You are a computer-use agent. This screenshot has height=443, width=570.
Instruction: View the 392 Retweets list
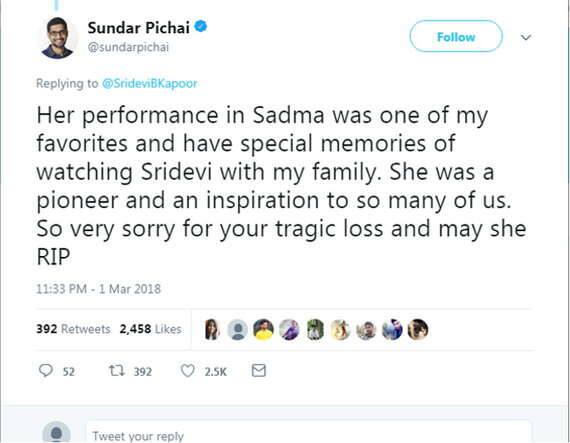[x=73, y=329]
